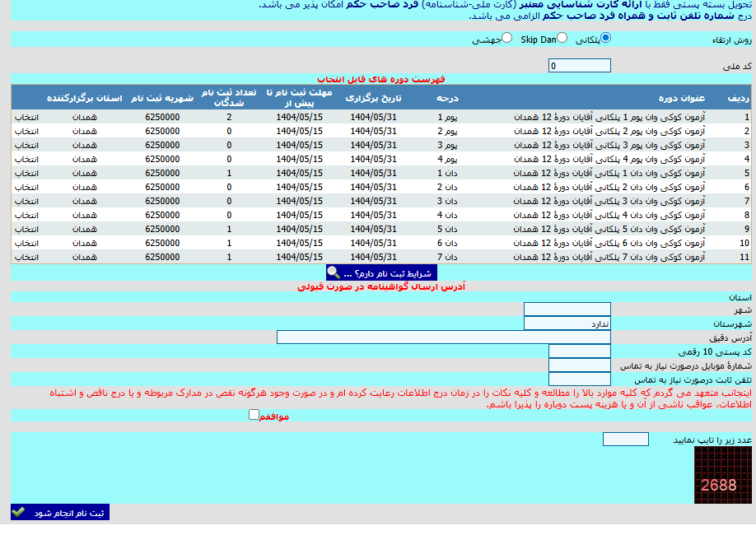This screenshot has width=756, height=535.
Task: Click the فهرست دوره های قابل انتخاب heading
Action: pyautogui.click(x=381, y=79)
